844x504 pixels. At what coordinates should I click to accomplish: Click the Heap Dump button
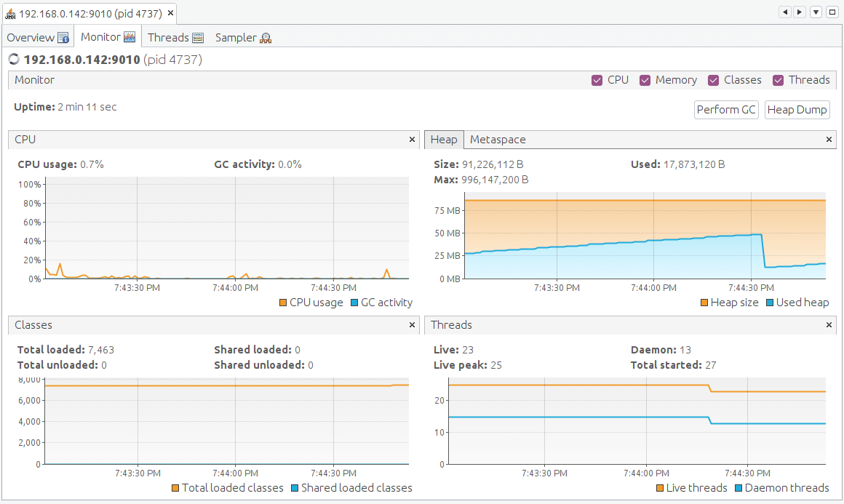[x=797, y=110]
